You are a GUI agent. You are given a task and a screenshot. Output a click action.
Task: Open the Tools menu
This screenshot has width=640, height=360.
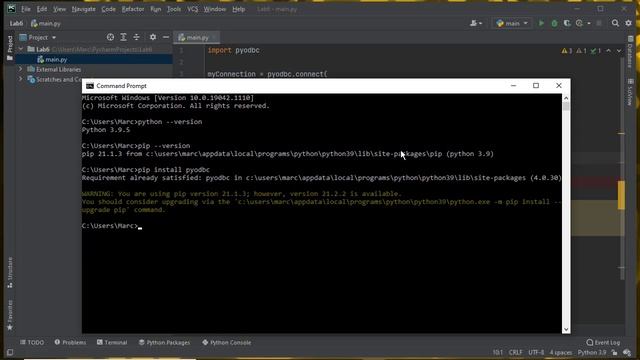point(174,9)
